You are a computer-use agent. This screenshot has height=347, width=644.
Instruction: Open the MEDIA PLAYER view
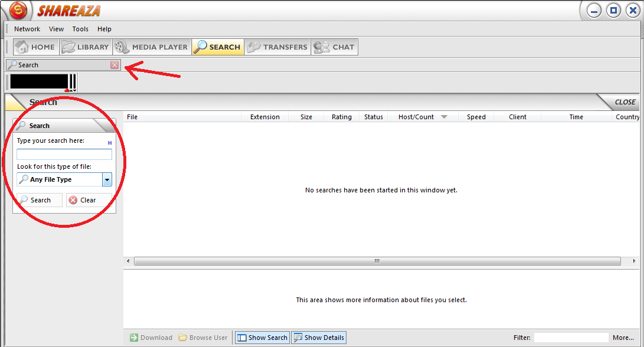click(152, 47)
